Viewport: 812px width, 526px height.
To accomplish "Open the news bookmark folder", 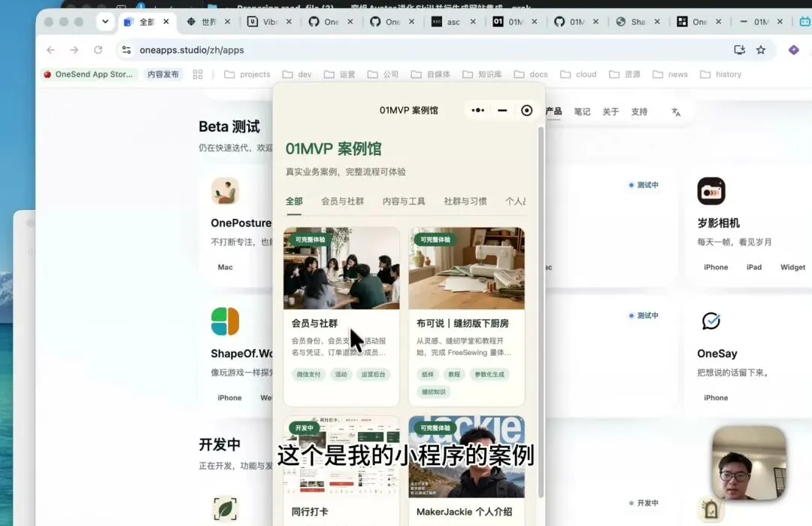I will pyautogui.click(x=670, y=74).
